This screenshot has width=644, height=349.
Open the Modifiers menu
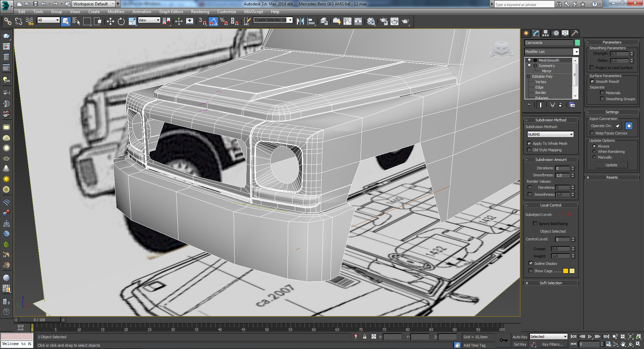[116, 12]
